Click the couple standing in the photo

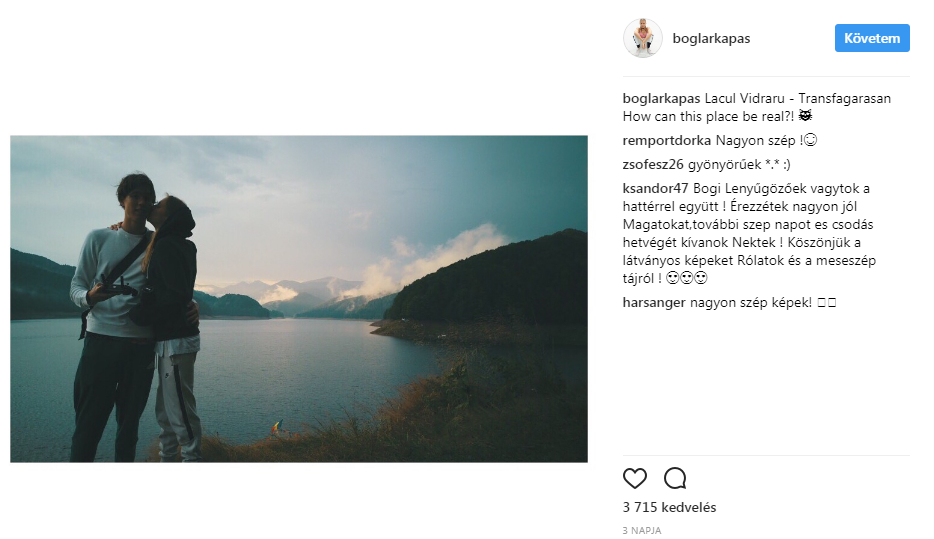[136, 319]
